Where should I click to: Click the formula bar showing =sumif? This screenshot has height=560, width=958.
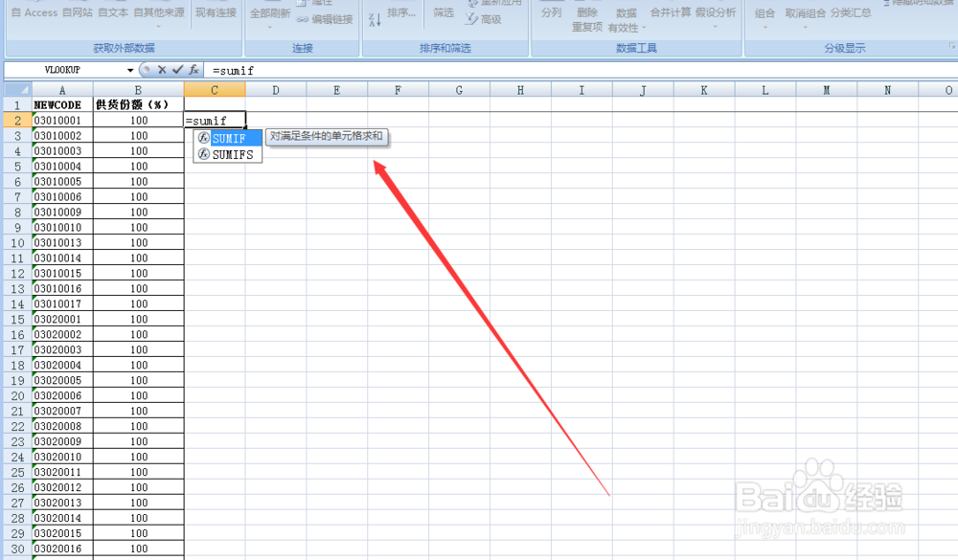(581, 70)
